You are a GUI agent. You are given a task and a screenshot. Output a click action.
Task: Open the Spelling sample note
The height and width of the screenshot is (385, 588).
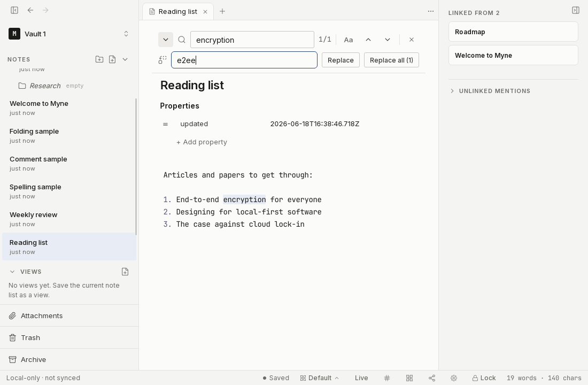pos(69,191)
